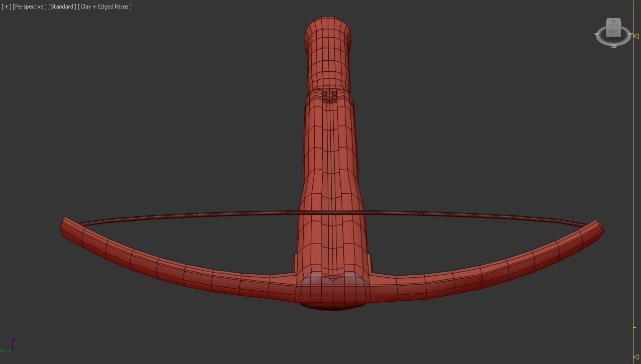Open the [+] general viewport menu
Image resolution: width=641 pixels, height=364 pixels.
pos(6,7)
